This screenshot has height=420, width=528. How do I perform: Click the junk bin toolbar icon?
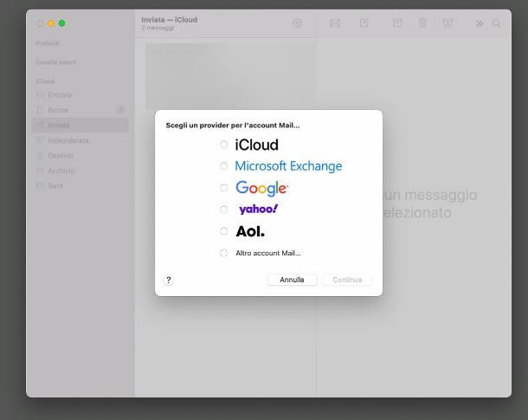coord(448,23)
